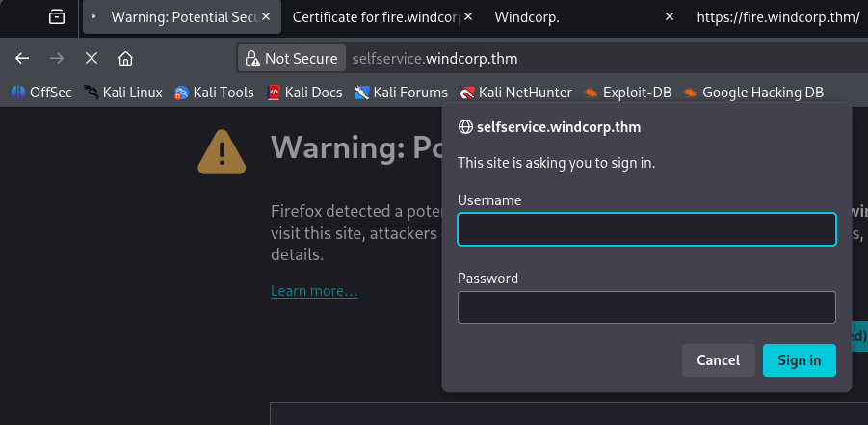
Task: Close the Certificate for fire.windcorp tab
Action: tap(466, 17)
